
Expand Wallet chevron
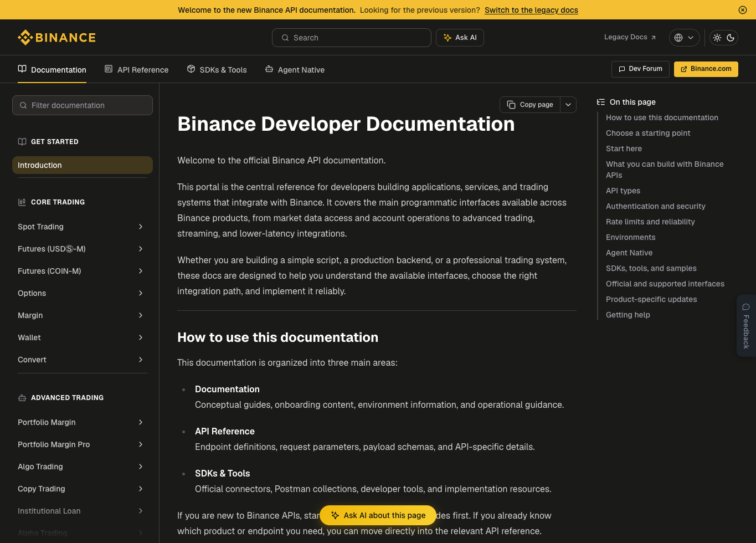(141, 337)
